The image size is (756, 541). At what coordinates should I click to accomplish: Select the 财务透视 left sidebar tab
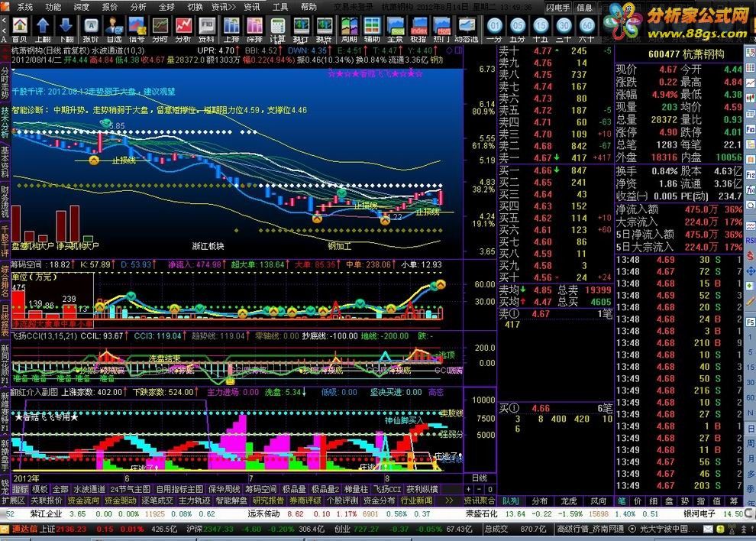(x=5, y=202)
